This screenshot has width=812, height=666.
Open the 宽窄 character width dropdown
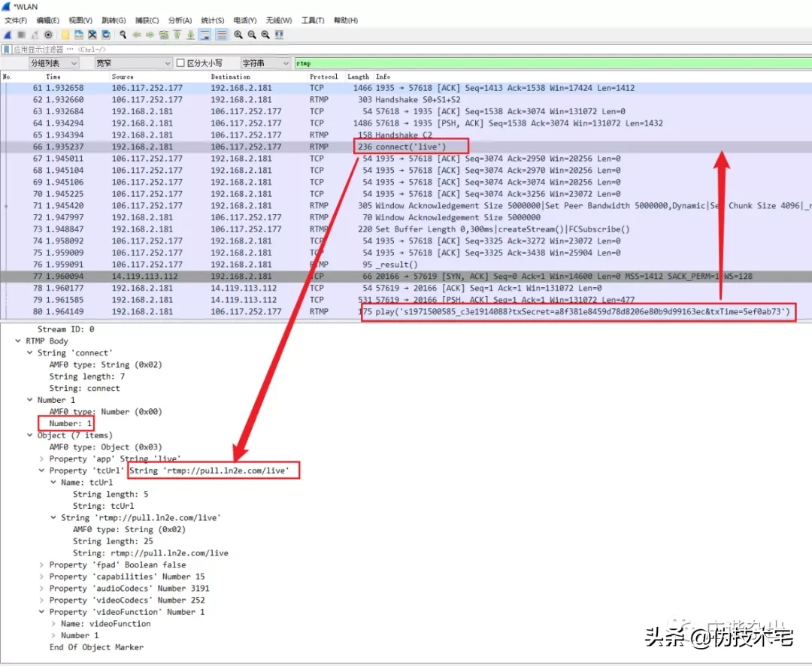point(133,62)
